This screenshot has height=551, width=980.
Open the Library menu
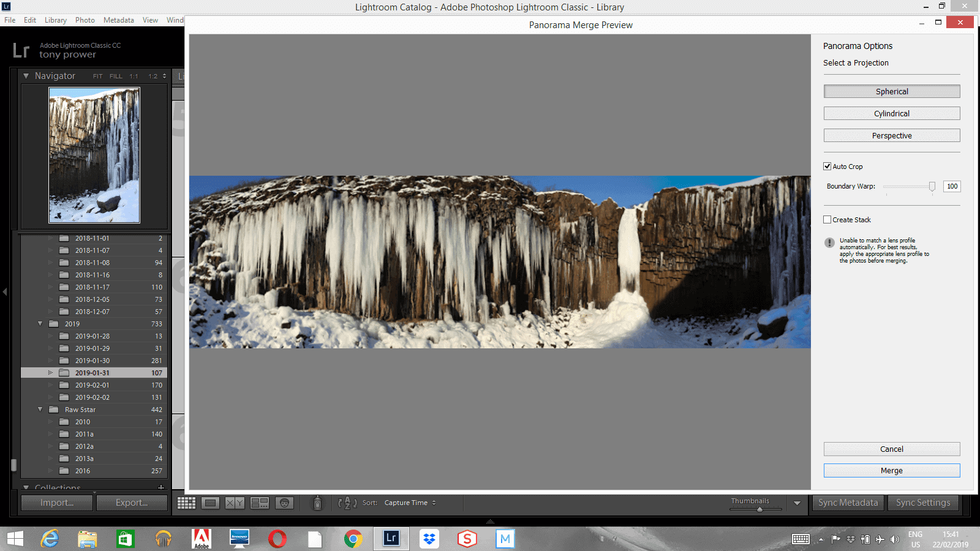pyautogui.click(x=56, y=20)
